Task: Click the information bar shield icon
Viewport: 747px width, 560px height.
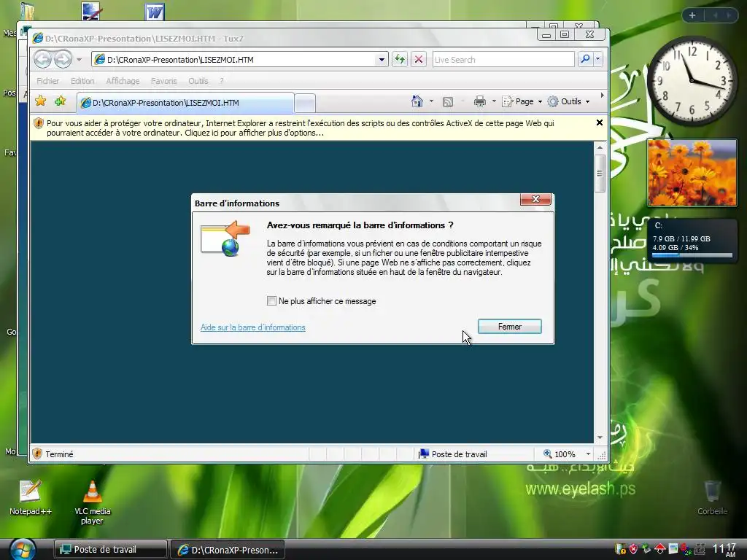Action: 39,123
